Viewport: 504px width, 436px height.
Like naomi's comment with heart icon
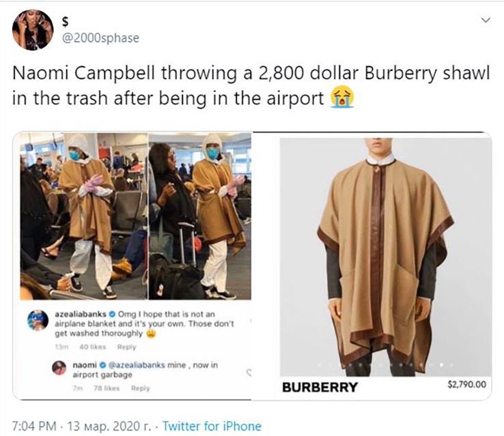click(x=249, y=373)
